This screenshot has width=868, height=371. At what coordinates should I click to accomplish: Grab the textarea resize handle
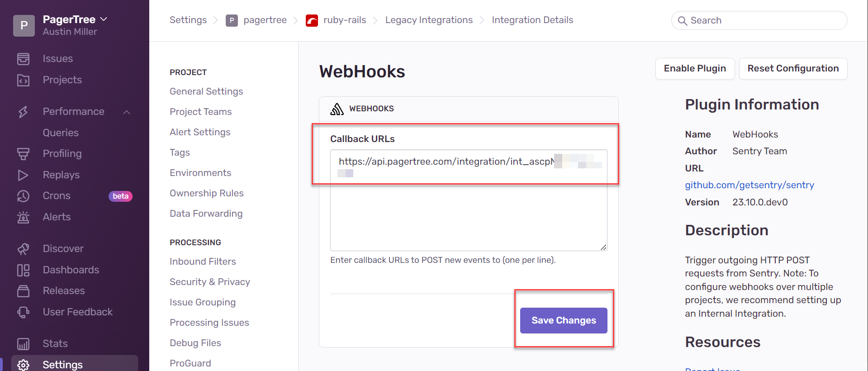tap(603, 247)
